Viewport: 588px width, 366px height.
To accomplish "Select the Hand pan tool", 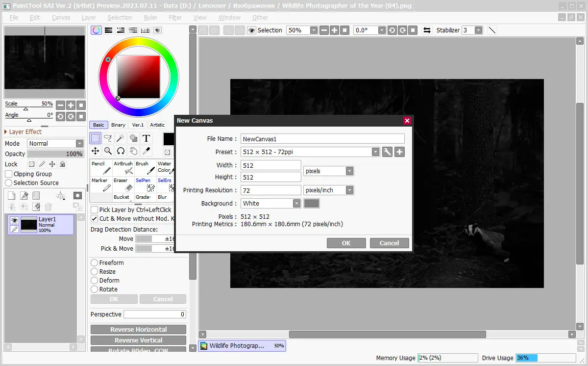I will coord(133,151).
